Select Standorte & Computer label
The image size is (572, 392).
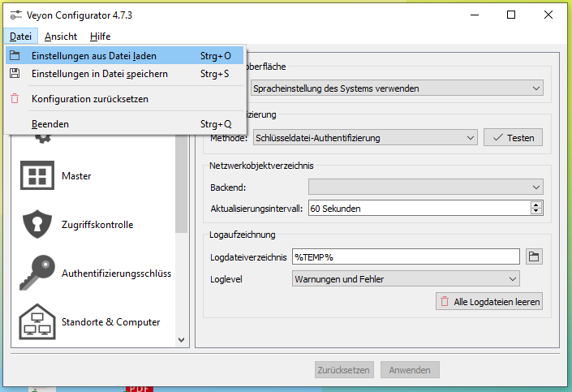click(x=110, y=321)
